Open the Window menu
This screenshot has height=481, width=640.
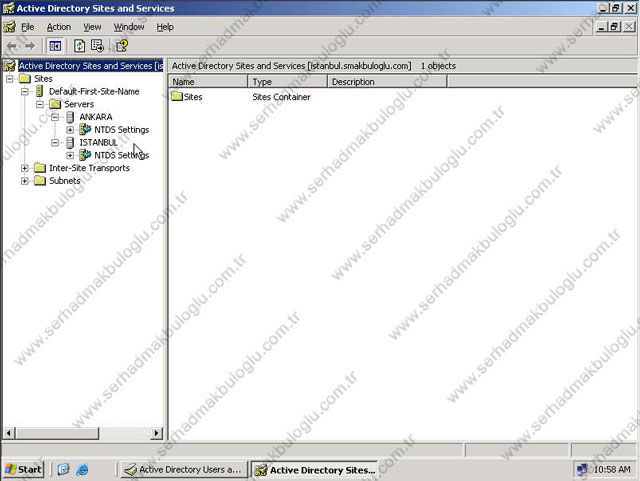click(x=129, y=27)
